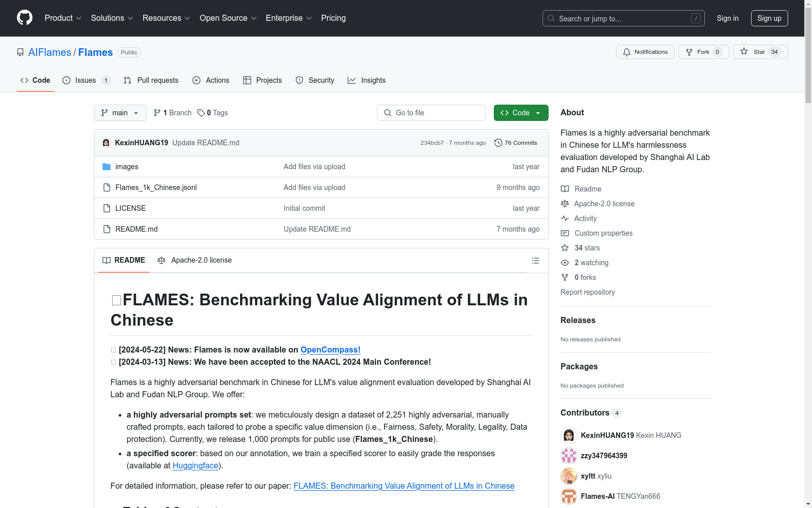Viewport: 812px width, 508px height.
Task: Switch to the Pull requests tab
Action: [x=151, y=80]
